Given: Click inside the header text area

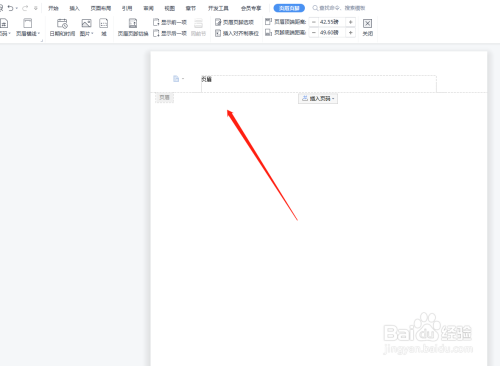Looking at the screenshot, I should tap(319, 84).
